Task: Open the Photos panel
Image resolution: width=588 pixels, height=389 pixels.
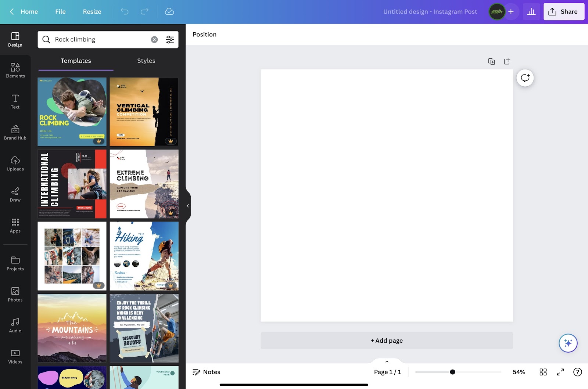Action: [x=15, y=295]
